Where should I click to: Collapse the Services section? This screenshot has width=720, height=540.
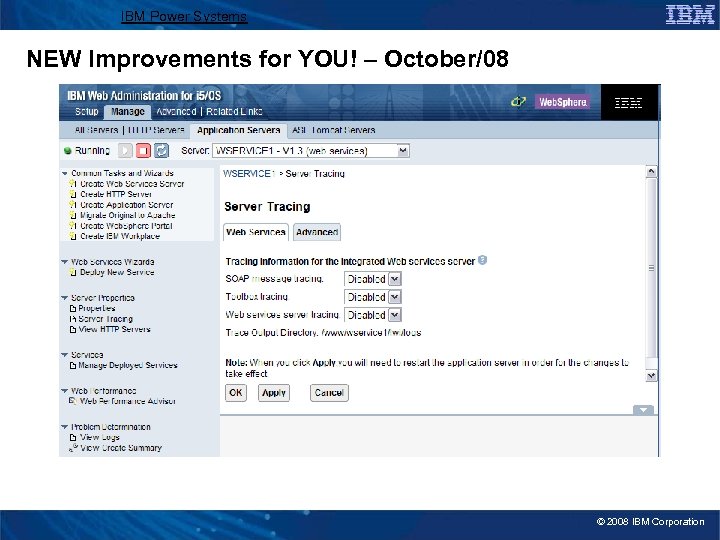pyautogui.click(x=65, y=354)
